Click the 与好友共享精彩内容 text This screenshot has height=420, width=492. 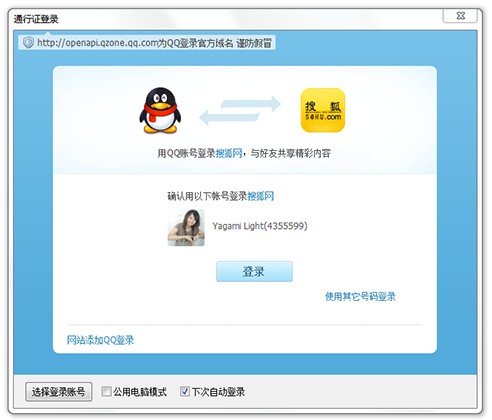pos(290,153)
